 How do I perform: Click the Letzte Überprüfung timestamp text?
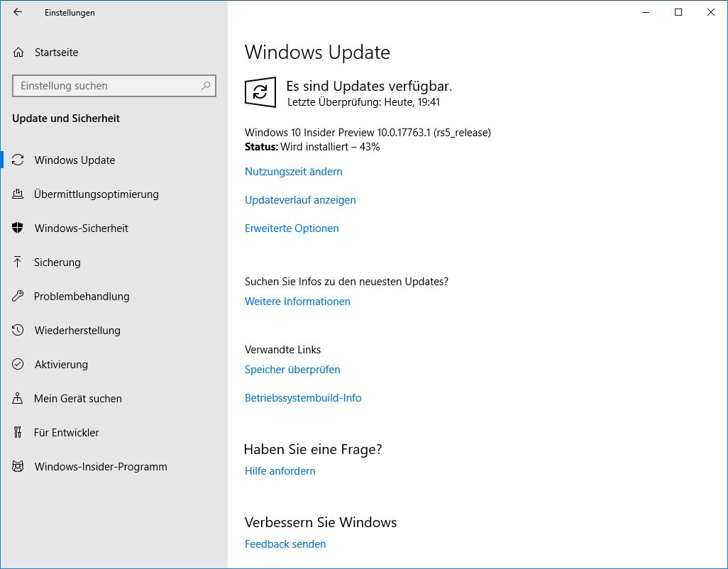coord(363,102)
